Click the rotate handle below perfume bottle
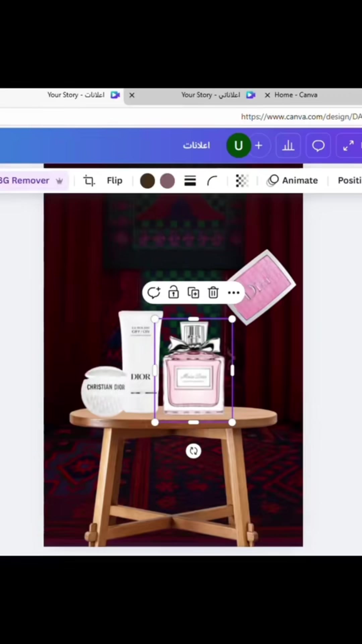This screenshot has width=362, height=644. click(193, 451)
